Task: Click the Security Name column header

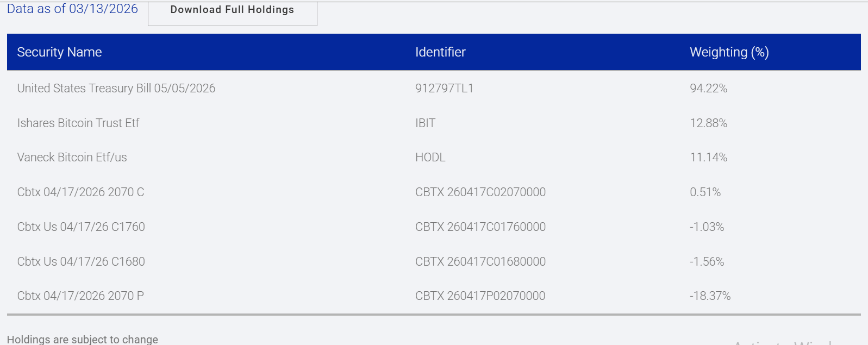Action: [x=59, y=52]
